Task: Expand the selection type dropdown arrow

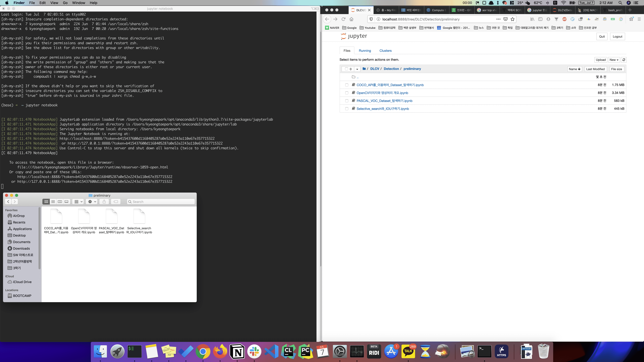Action: click(x=357, y=69)
